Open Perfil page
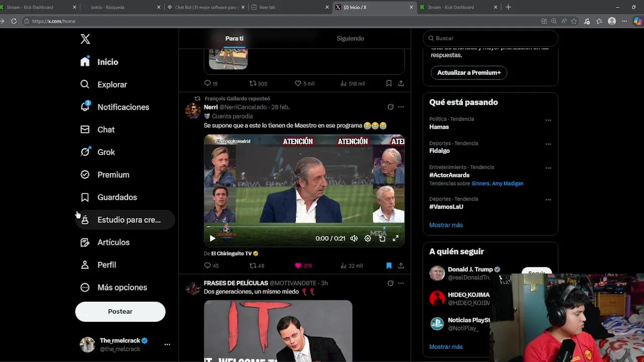The image size is (644, 362). click(98, 264)
